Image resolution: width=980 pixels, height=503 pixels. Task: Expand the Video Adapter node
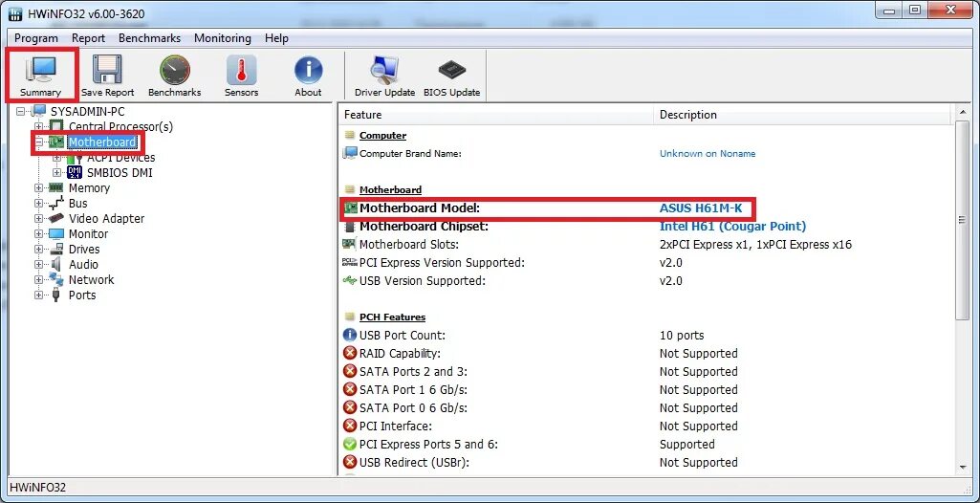pyautogui.click(x=39, y=218)
